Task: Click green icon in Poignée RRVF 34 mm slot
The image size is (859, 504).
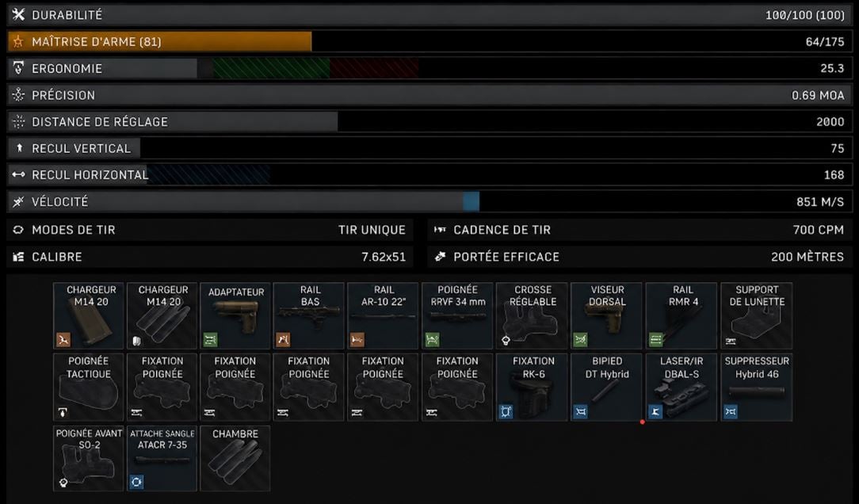Action: [x=432, y=340]
